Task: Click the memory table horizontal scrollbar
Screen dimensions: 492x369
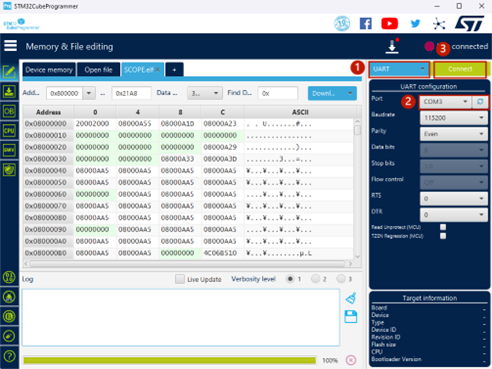Action: point(187,263)
